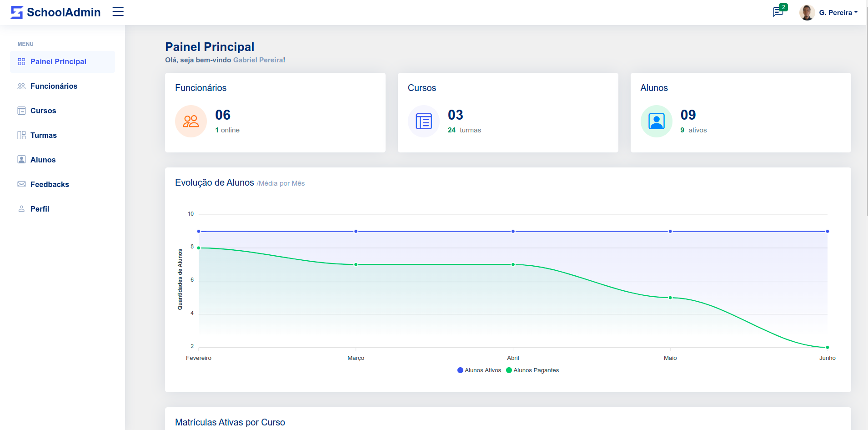868x430 pixels.
Task: Toggle Alunos Ativos legend series
Action: point(479,370)
